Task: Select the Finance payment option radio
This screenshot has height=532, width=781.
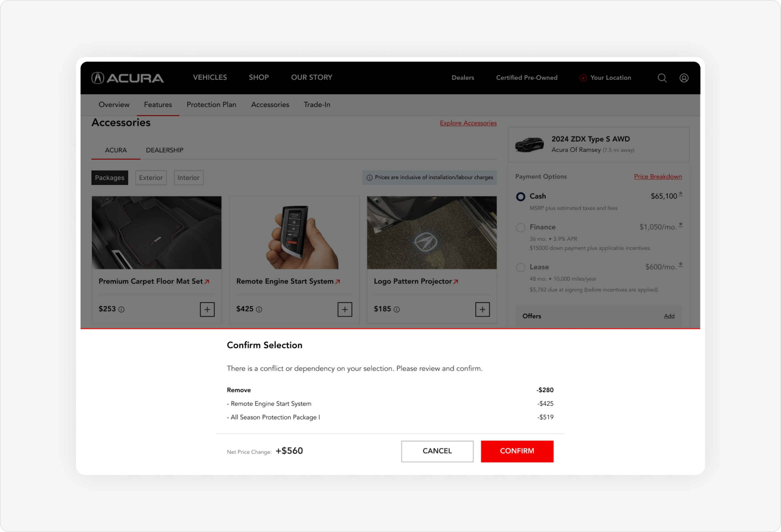Action: [x=520, y=228]
